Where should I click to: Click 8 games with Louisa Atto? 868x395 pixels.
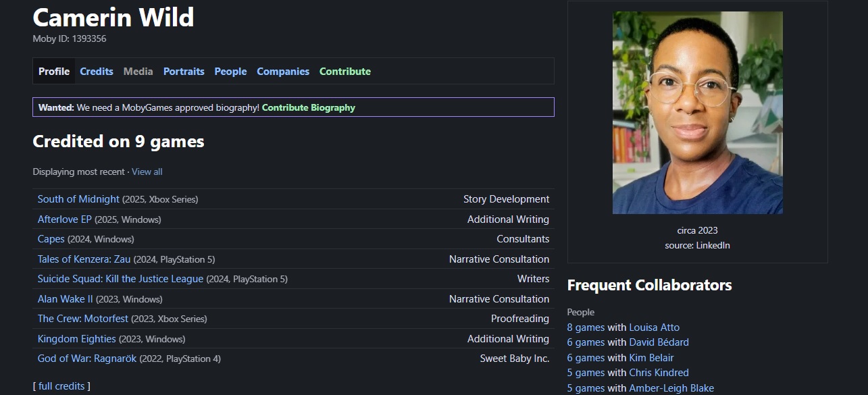point(586,327)
